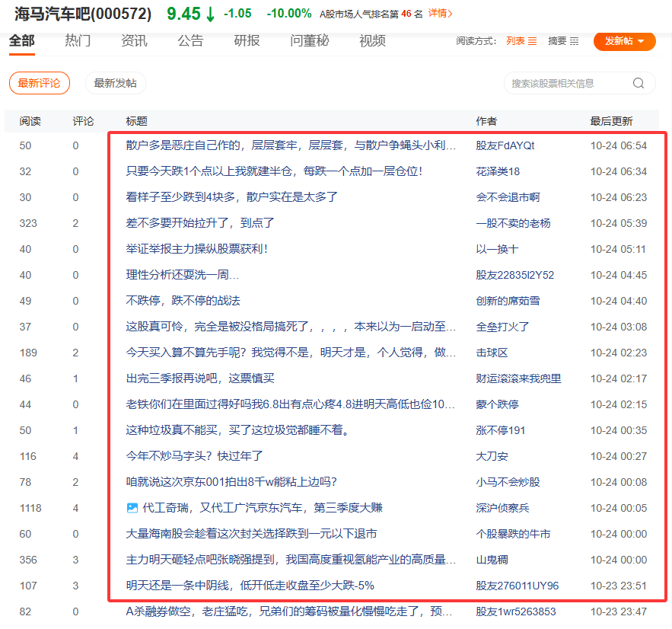The width and height of the screenshot is (672, 629).
Task: Open post A杀融券做空，老庄猛吃
Action: pos(289,611)
